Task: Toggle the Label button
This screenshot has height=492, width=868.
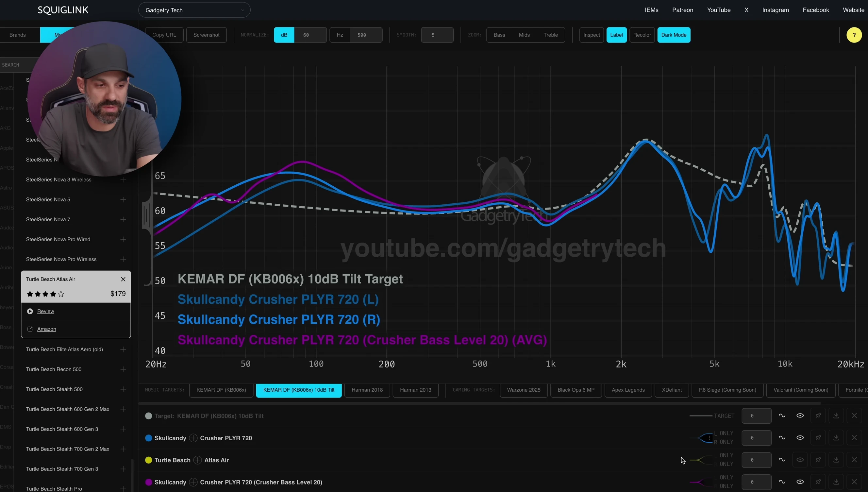Action: click(x=616, y=35)
